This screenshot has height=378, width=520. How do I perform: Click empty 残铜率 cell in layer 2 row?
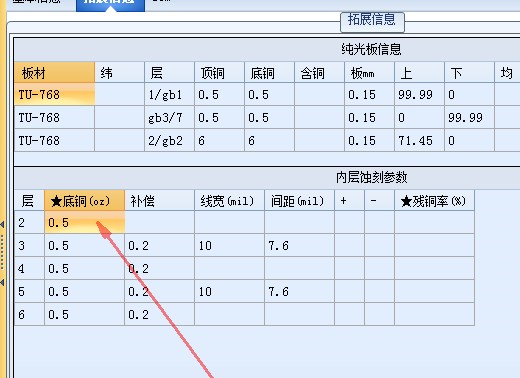click(434, 222)
